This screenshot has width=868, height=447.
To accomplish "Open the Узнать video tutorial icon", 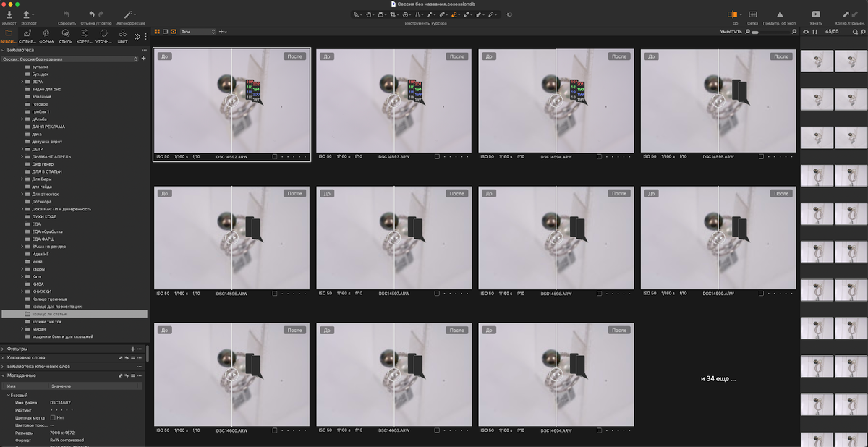I will coord(816,14).
